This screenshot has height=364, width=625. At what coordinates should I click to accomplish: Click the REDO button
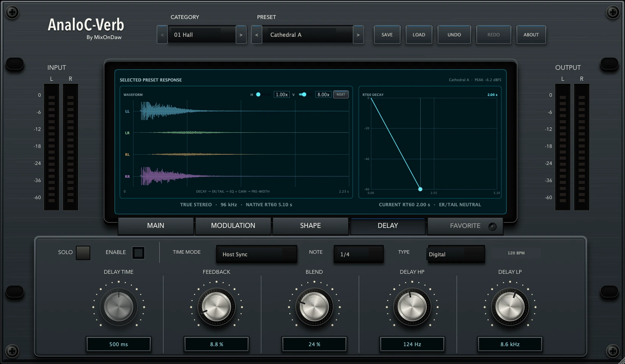click(494, 35)
